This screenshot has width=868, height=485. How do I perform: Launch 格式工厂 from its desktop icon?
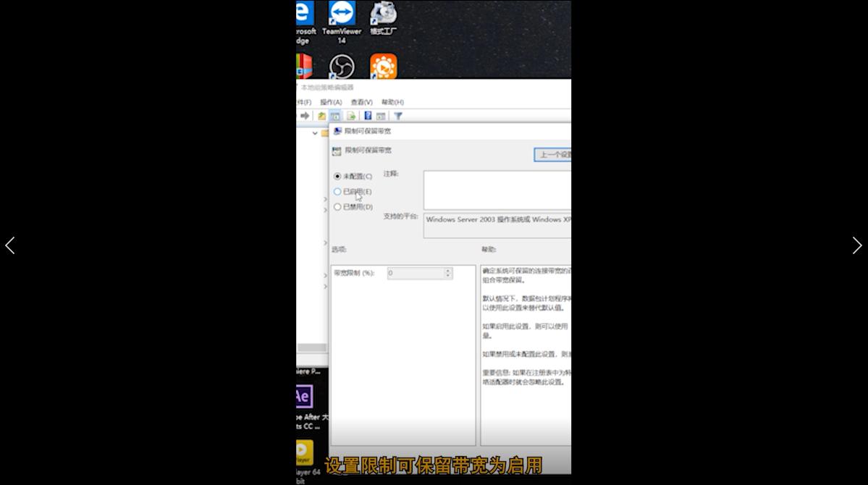click(382, 16)
